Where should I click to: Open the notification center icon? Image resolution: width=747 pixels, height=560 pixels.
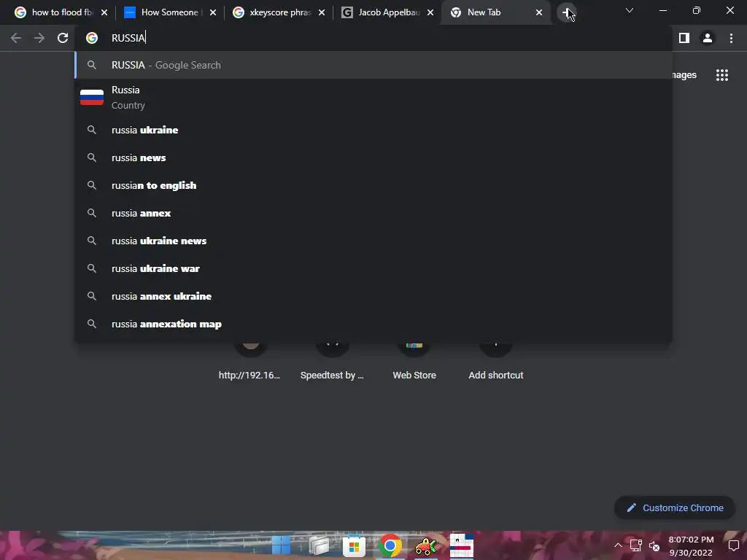click(734, 545)
